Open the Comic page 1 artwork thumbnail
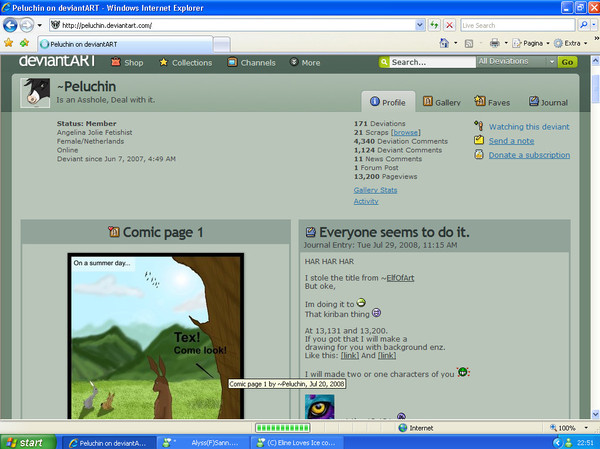Viewport: 600px width, 449px height. (x=156, y=336)
